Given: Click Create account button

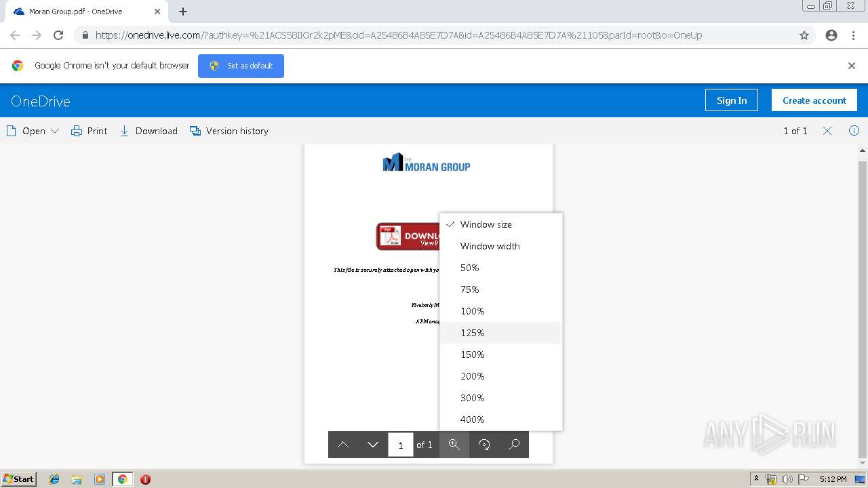Looking at the screenshot, I should coord(814,100).
